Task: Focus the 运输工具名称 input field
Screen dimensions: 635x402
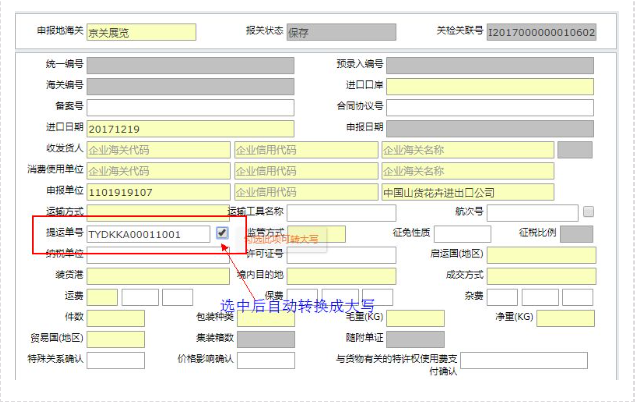Action: pos(341,213)
